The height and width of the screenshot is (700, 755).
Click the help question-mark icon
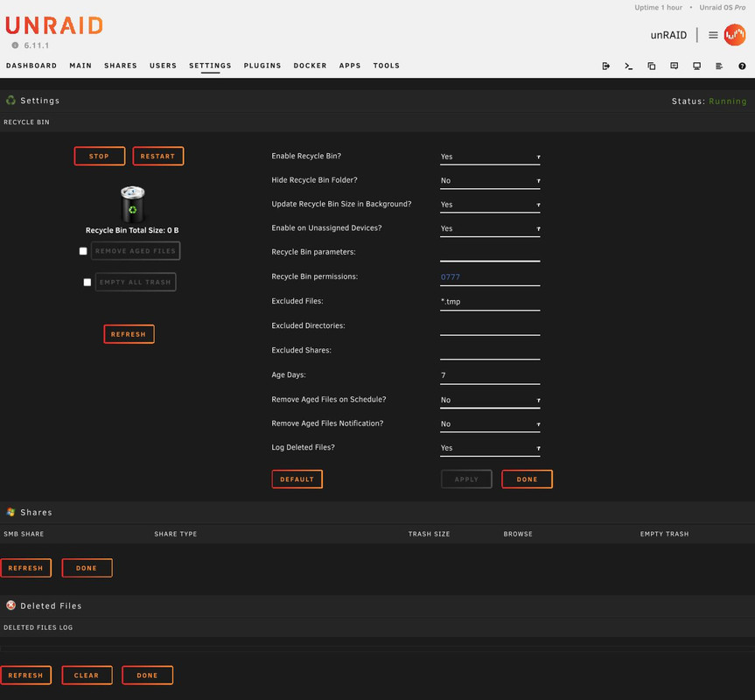[742, 66]
